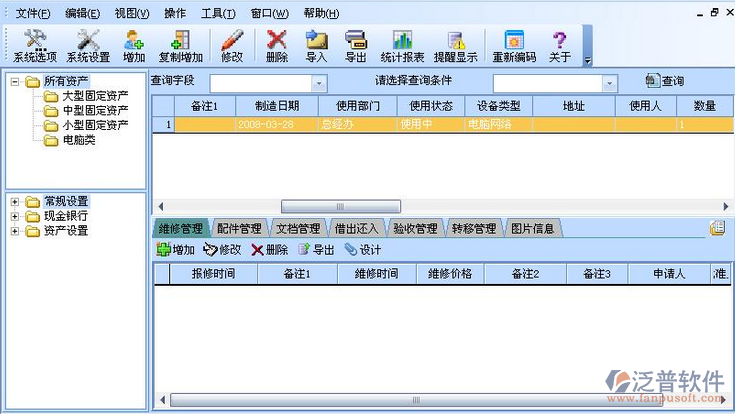
Task: Open 提醒显示 warning icon
Action: click(x=456, y=46)
